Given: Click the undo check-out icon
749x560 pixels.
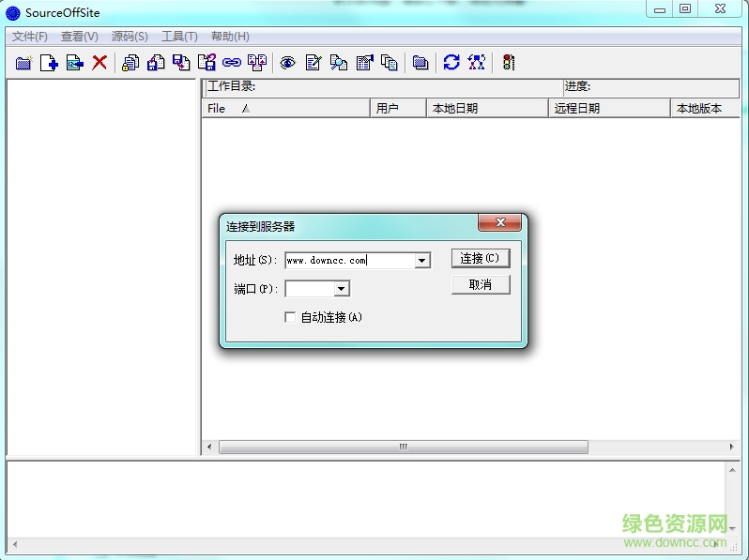Looking at the screenshot, I should click(x=181, y=63).
